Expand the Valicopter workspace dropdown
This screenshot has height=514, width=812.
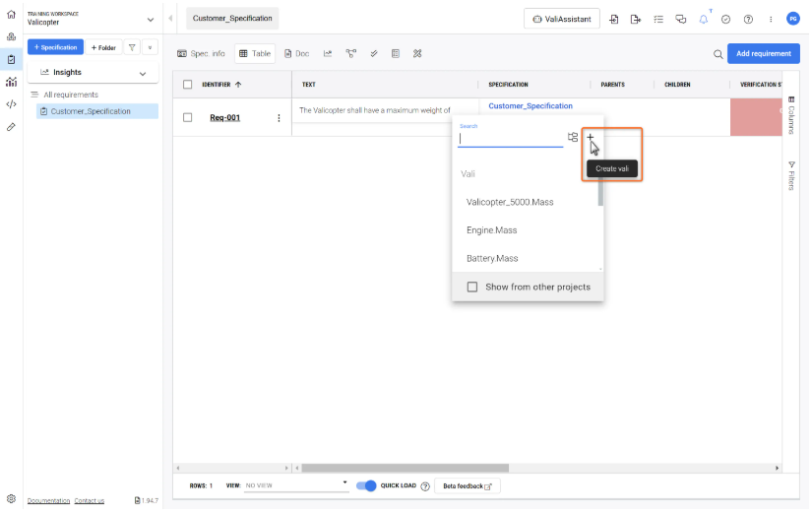[x=151, y=19]
